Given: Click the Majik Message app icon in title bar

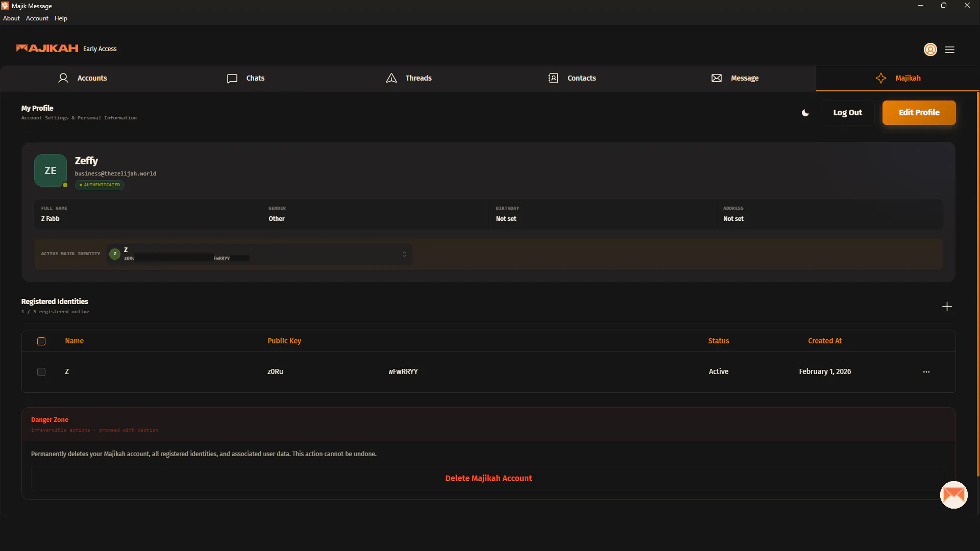Looking at the screenshot, I should point(5,6).
